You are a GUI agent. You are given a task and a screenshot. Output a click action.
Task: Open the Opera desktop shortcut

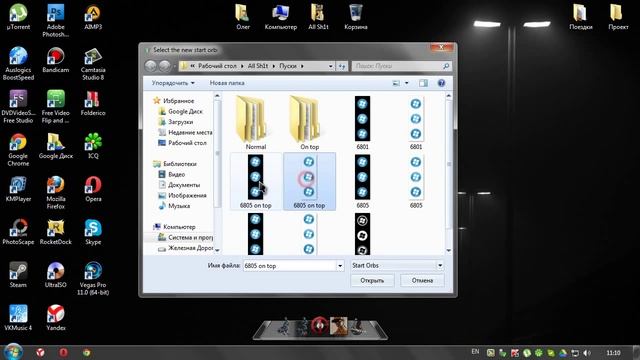pos(93,189)
